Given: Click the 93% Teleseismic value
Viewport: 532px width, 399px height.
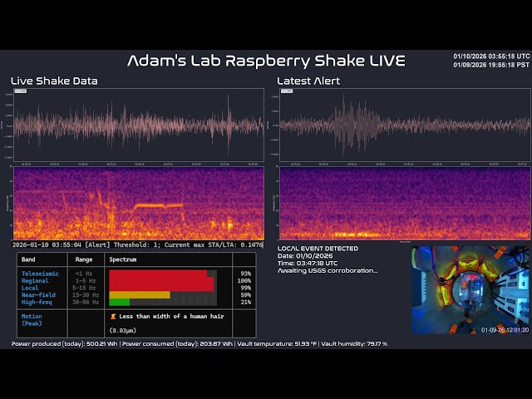Looking at the screenshot, I should (x=246, y=273).
